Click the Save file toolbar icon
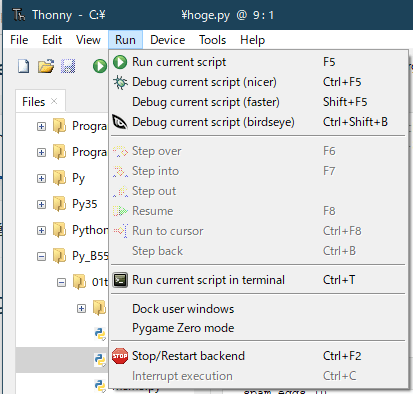This screenshot has width=413, height=394. point(68,66)
